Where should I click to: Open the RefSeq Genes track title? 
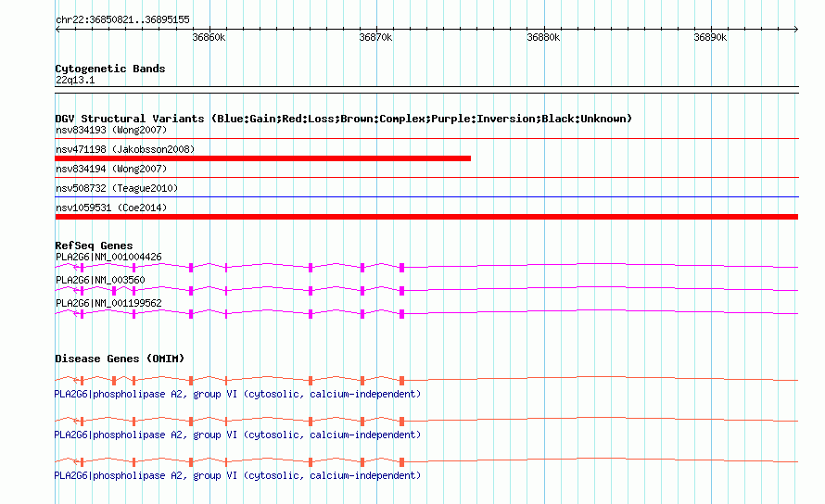[94, 246]
